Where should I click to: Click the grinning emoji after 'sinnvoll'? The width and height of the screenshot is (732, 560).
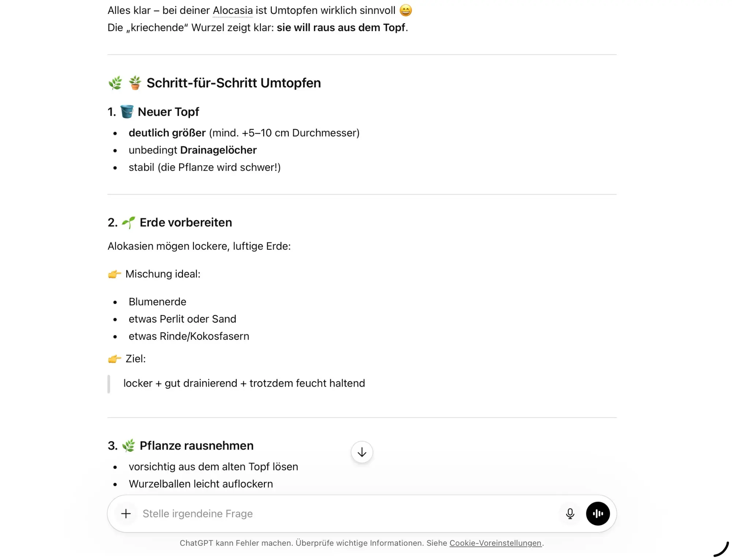coord(406,10)
